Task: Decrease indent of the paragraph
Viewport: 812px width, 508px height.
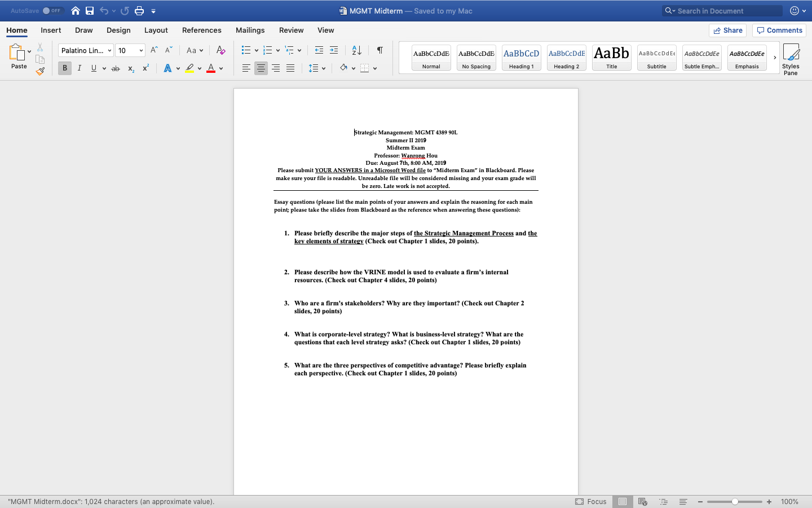Action: click(x=319, y=50)
